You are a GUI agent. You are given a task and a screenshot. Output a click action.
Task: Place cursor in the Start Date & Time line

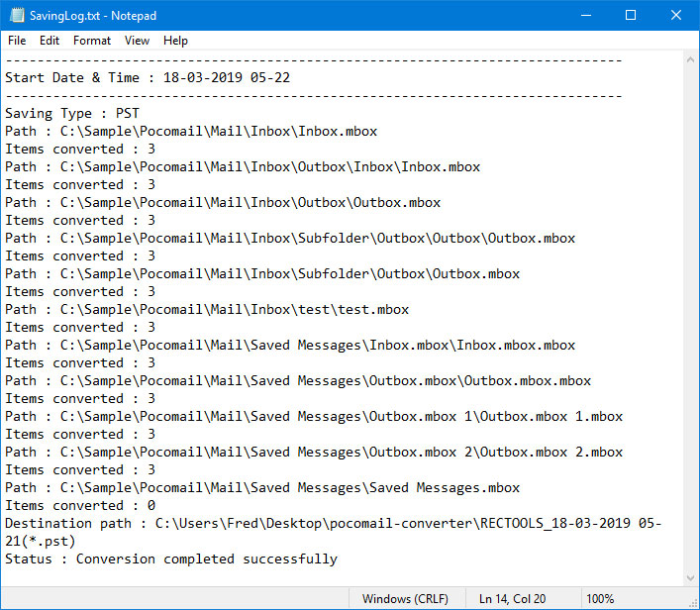point(148,77)
